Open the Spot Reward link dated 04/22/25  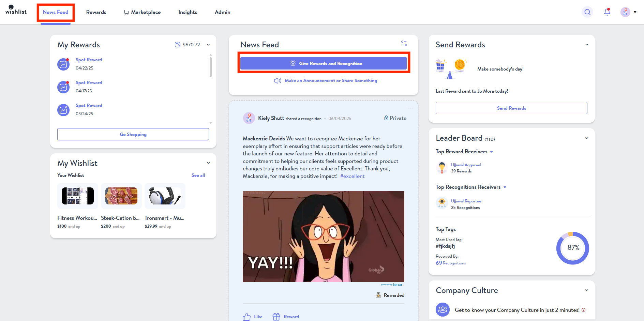point(89,60)
